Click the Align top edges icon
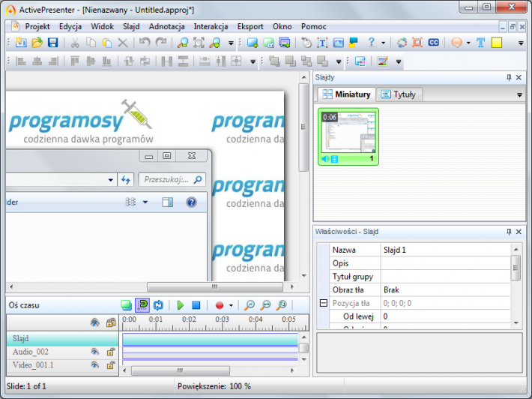Image resolution: width=532 pixels, height=399 pixels. (x=75, y=61)
